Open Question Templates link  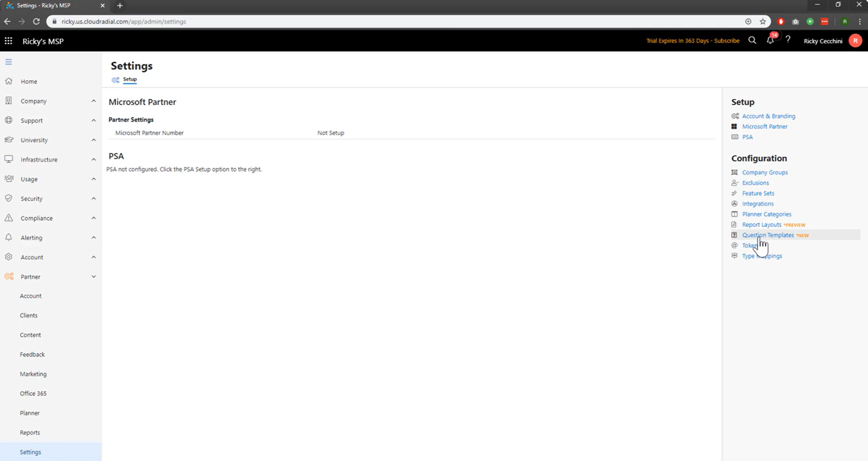768,235
